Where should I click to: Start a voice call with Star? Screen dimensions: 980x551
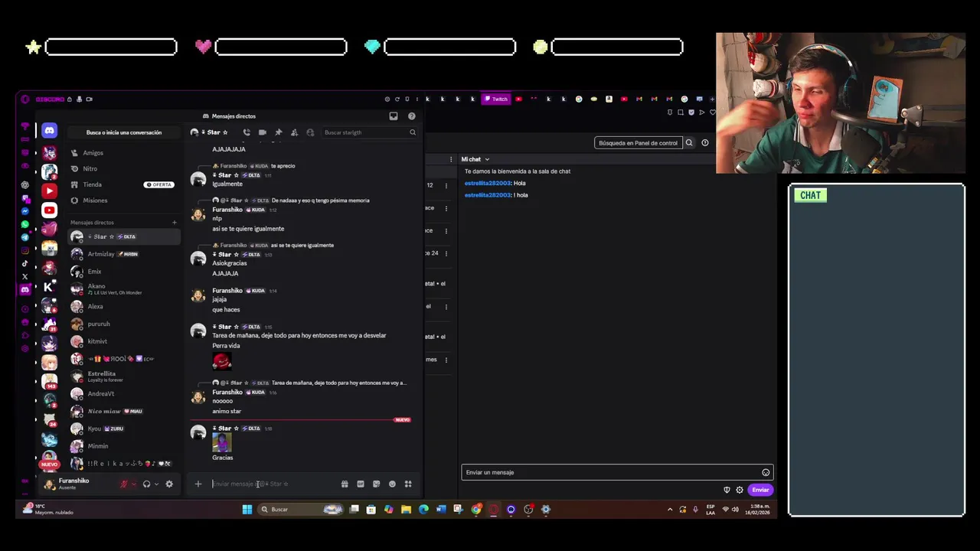(x=247, y=132)
